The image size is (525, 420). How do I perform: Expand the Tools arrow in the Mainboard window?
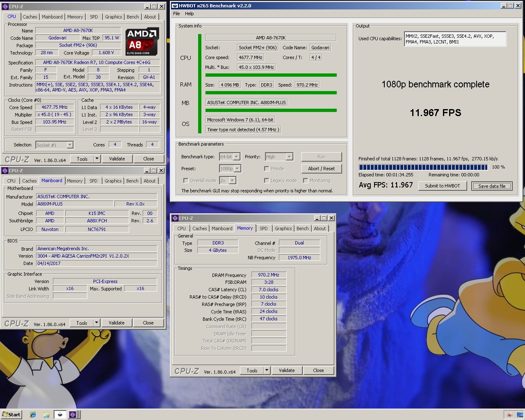coord(96,323)
